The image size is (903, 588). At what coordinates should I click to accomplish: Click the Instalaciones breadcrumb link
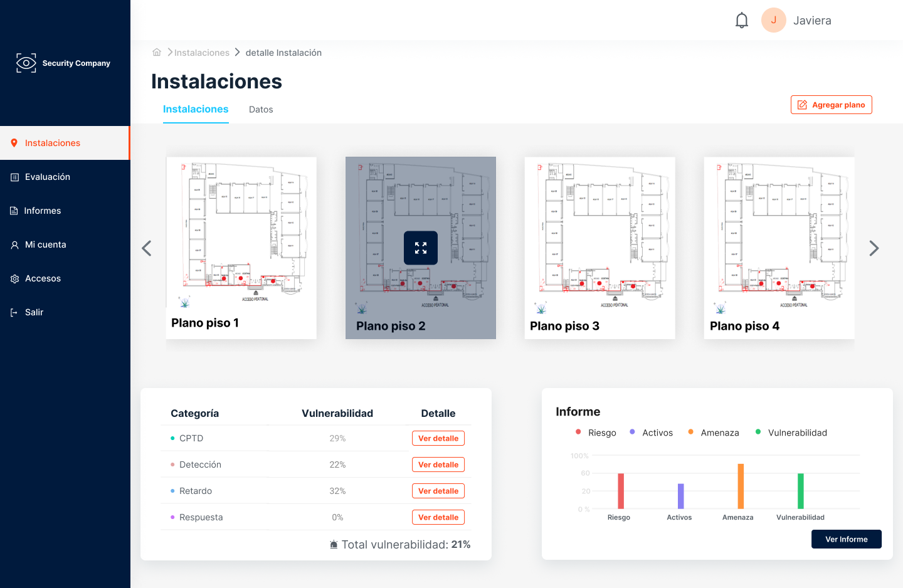point(202,53)
